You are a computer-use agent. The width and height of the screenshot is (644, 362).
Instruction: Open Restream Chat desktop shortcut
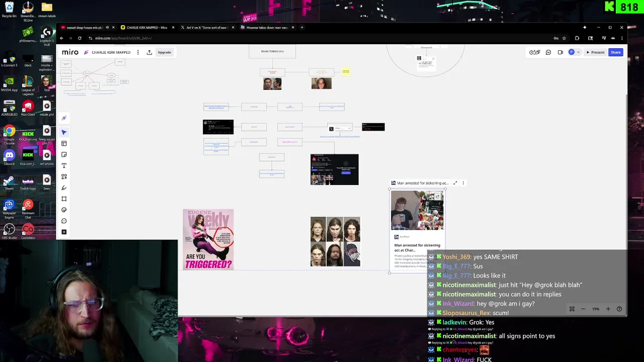click(28, 208)
